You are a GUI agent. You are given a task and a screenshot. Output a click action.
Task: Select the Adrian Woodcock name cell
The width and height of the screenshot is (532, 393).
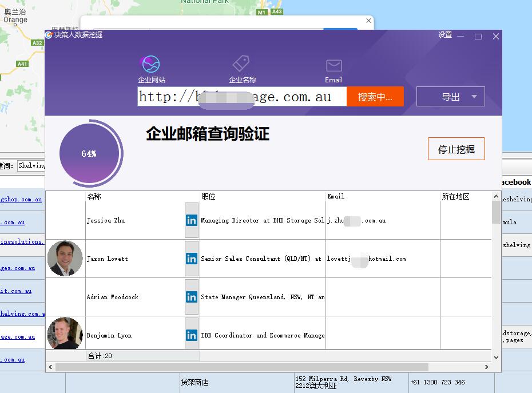[135, 297]
